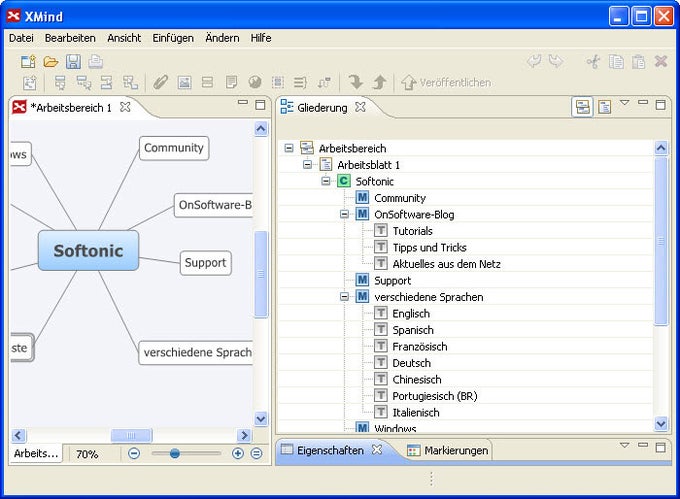
Task: Click the Undo arrow icon
Action: [533, 61]
